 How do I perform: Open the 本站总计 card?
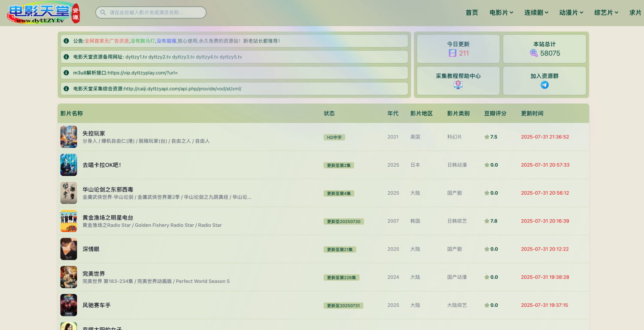click(x=544, y=49)
